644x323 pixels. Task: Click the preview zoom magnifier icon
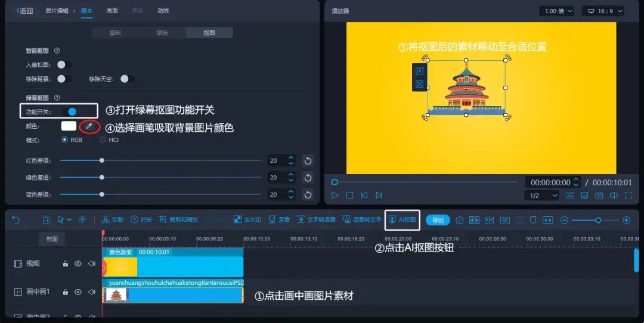[x=570, y=195]
